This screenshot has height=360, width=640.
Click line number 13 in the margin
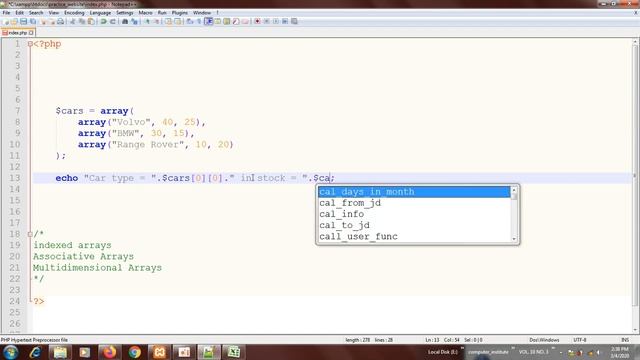[15, 178]
